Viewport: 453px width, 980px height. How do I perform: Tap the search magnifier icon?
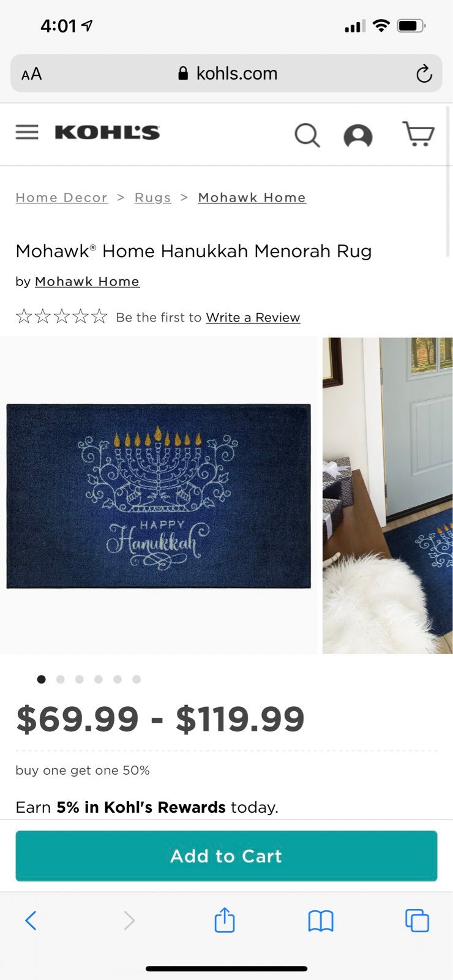pyautogui.click(x=307, y=135)
